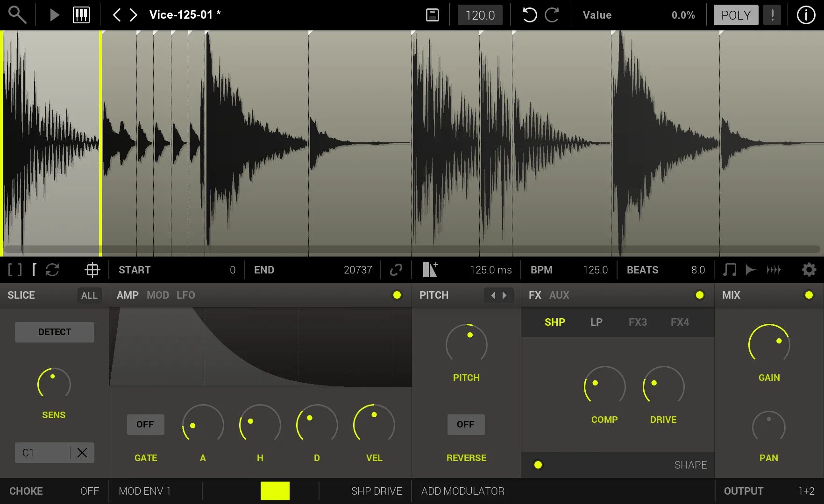Click the 125.0 ms timing value
Image resolution: width=824 pixels, height=504 pixels.
tap(490, 270)
